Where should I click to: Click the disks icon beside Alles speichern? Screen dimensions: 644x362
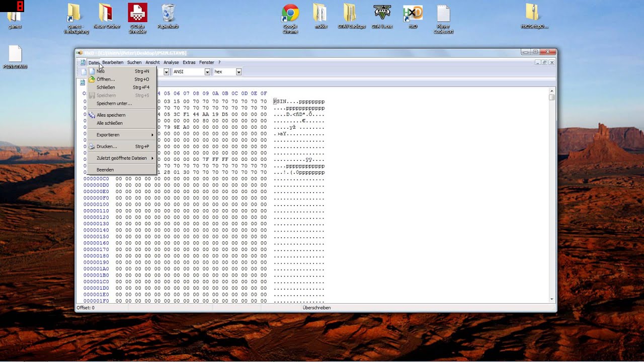pos(92,115)
